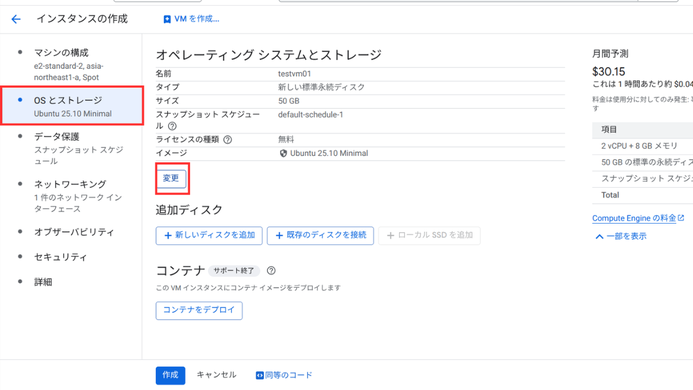Go to ネットワーキング section
The width and height of the screenshot is (693, 390).
click(72, 196)
